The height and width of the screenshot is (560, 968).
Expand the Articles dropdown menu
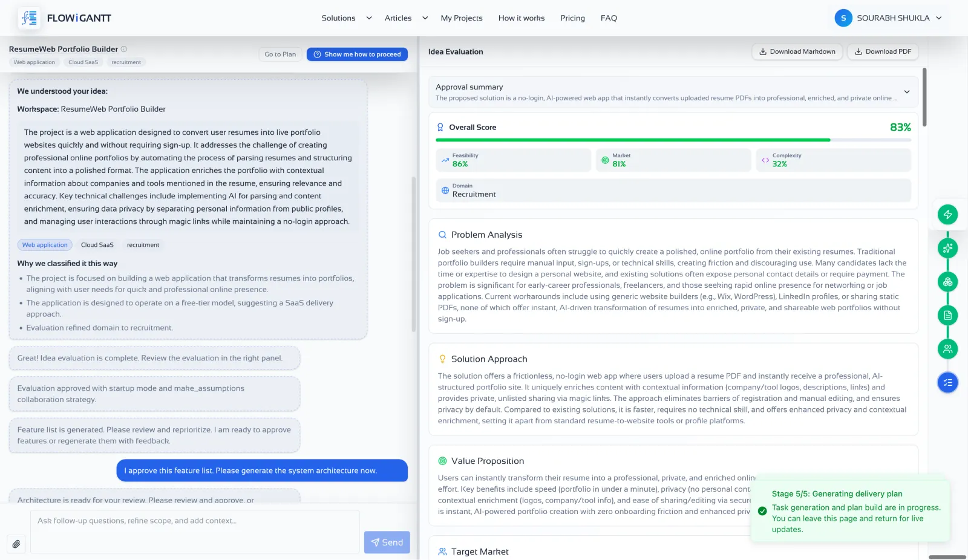(407, 18)
